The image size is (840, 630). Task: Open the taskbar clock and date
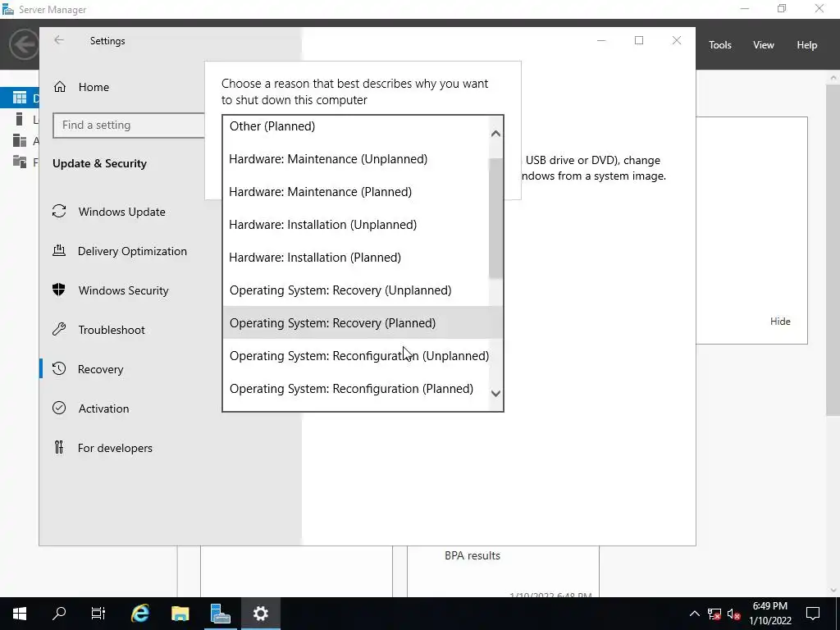[769, 614]
